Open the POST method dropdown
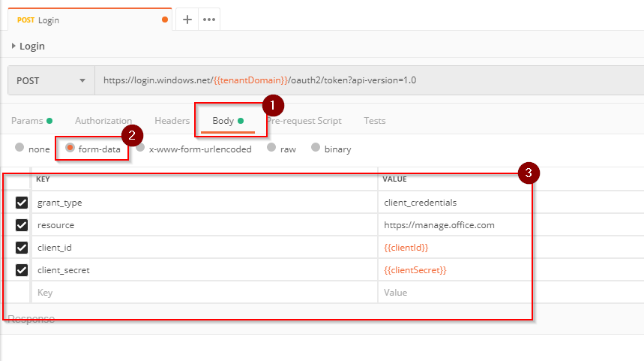This screenshot has width=644, height=361. pyautogui.click(x=51, y=80)
